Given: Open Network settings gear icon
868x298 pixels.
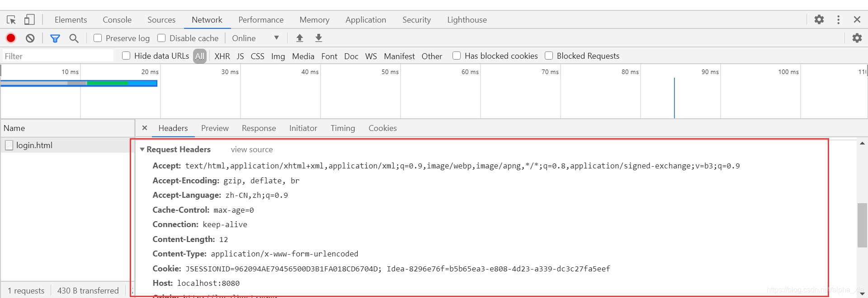Looking at the screenshot, I should point(857,38).
